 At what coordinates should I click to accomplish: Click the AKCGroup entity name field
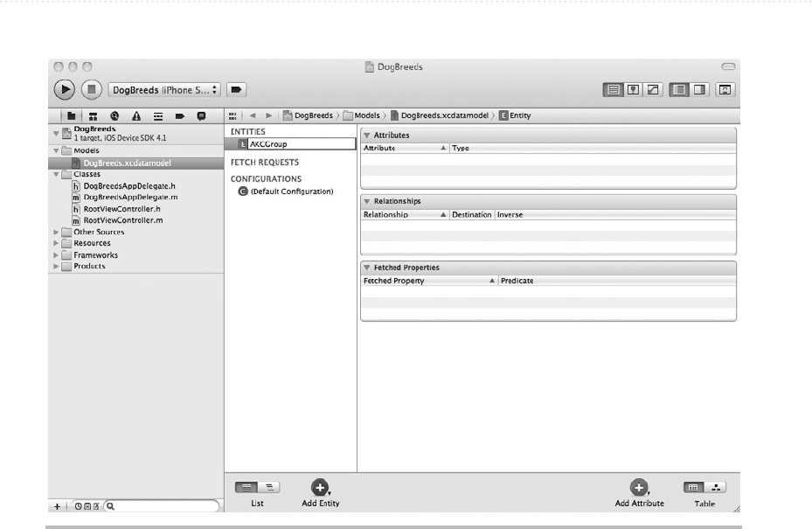(302, 144)
